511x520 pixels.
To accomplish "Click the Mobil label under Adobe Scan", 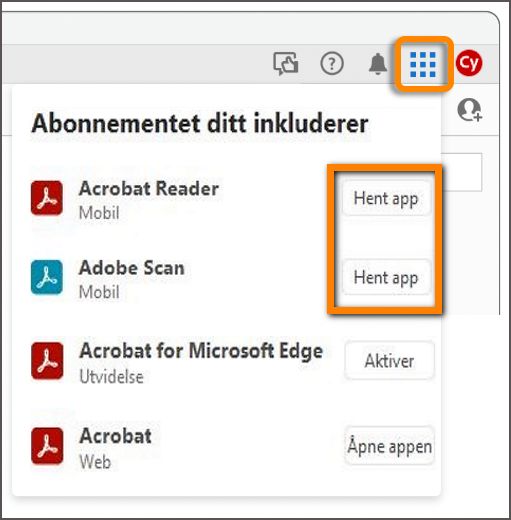I will [99, 292].
